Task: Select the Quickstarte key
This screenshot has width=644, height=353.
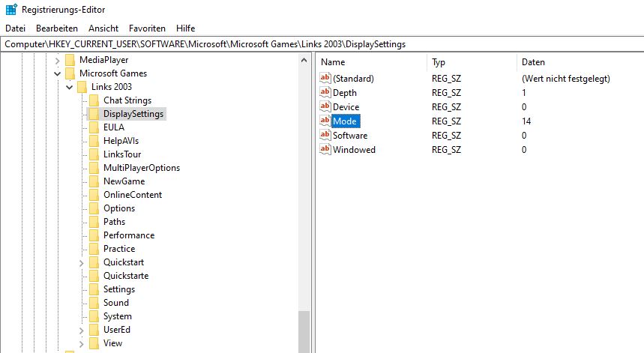Action: [x=126, y=276]
